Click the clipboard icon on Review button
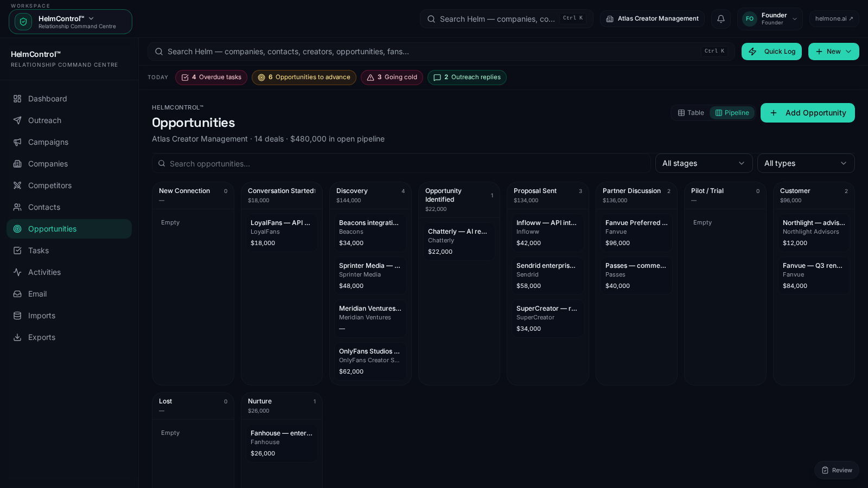Viewport: 868px width, 488px height. pyautogui.click(x=825, y=470)
